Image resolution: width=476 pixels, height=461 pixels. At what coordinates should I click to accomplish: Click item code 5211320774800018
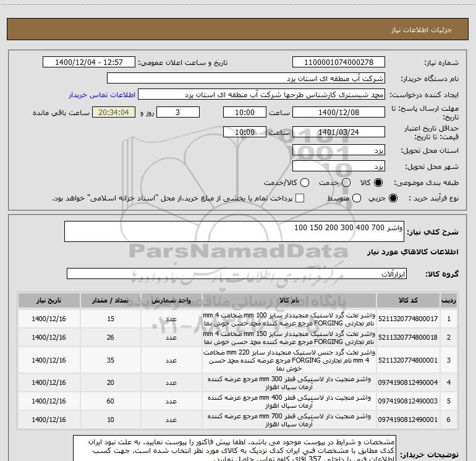pyautogui.click(x=408, y=337)
